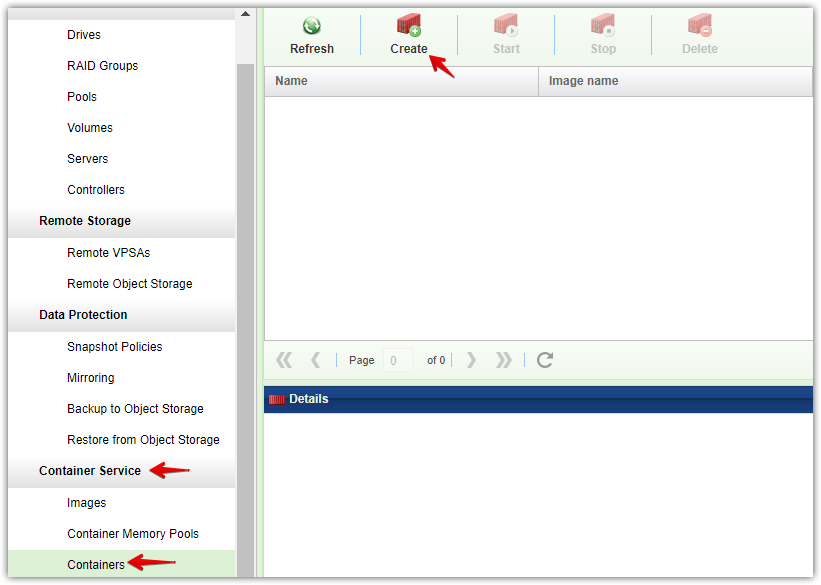Click the sidebar vertical scrollbar thumb
The height and width of the screenshot is (585, 821).
[x=245, y=320]
